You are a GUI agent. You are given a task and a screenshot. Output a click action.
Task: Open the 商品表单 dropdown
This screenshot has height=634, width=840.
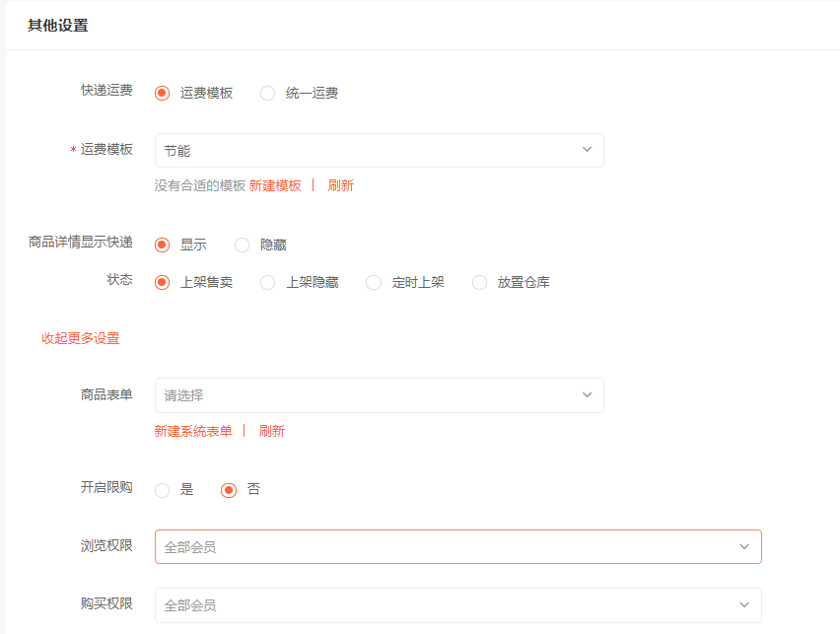[379, 395]
